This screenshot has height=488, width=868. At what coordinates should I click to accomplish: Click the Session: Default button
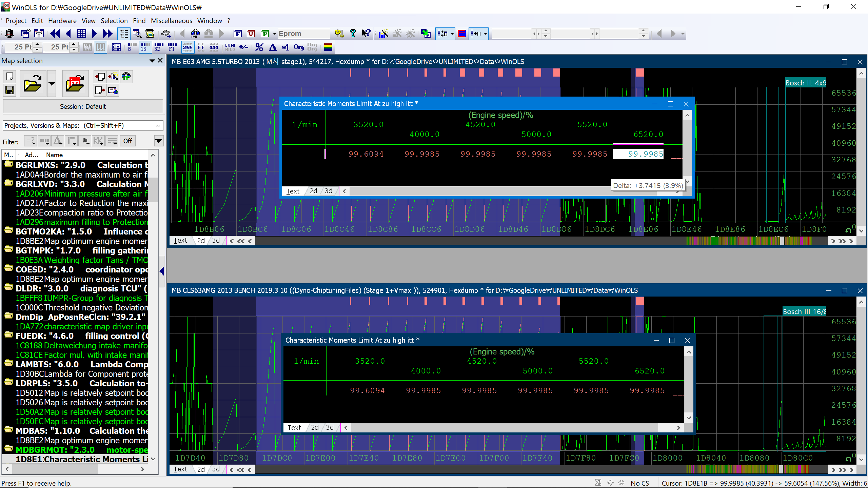tap(83, 106)
